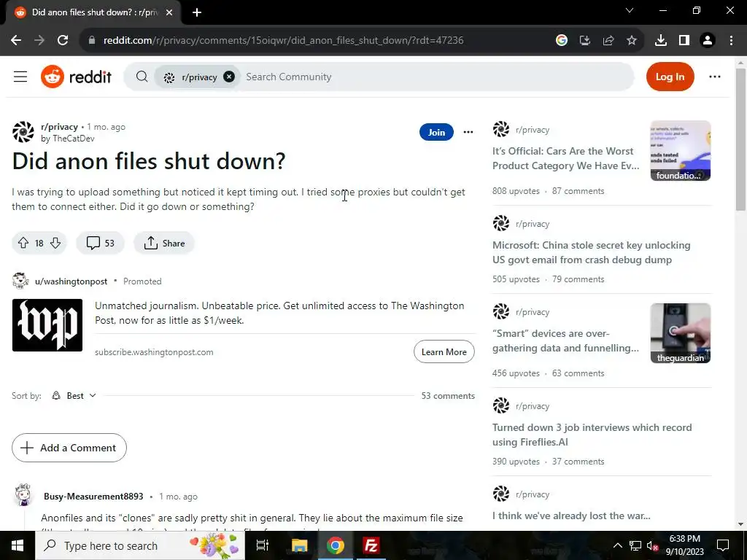Click the page vertical scrollbar thumb

[x=740, y=139]
